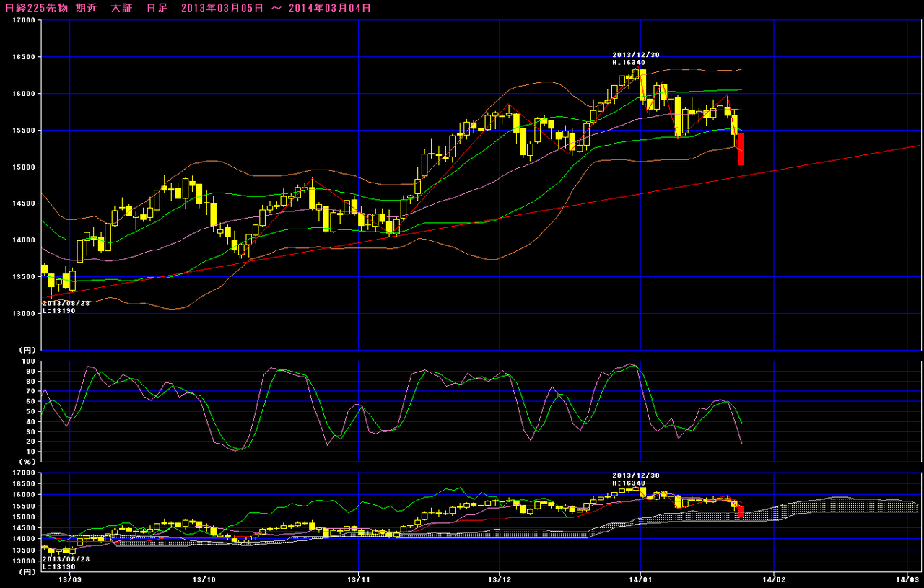The width and height of the screenshot is (924, 588).
Task: Click the 期近 label in the title
Action: (87, 8)
